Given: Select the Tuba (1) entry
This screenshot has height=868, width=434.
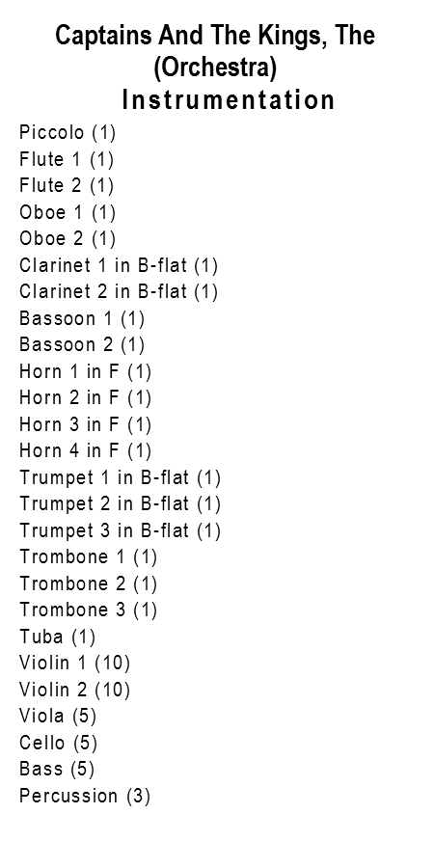Looking at the screenshot, I should pyautogui.click(x=58, y=637).
